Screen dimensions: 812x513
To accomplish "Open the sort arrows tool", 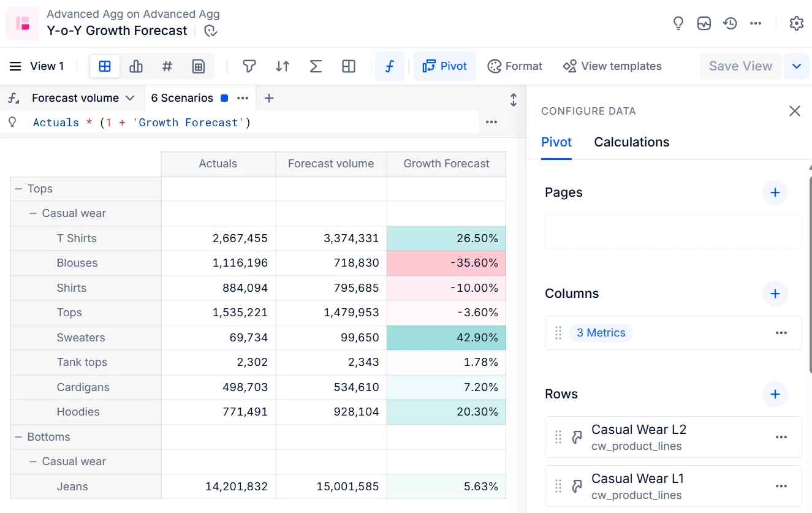I will pyautogui.click(x=283, y=66).
